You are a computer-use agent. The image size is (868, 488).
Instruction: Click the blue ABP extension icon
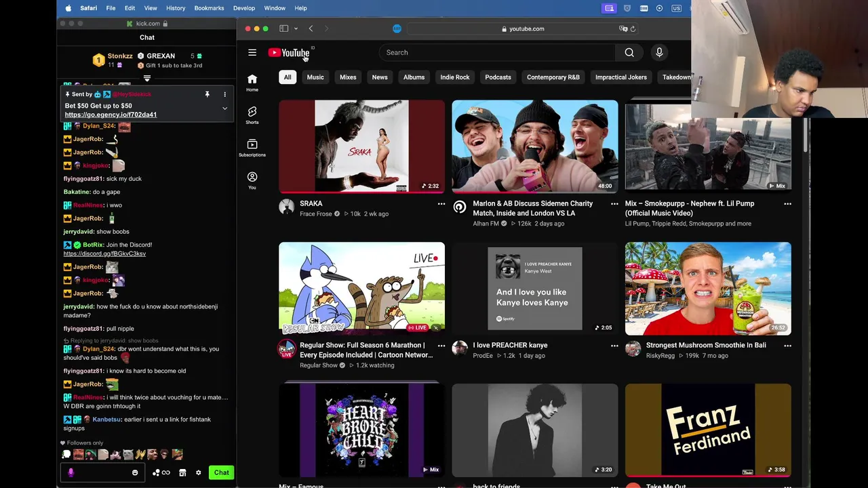pos(397,28)
